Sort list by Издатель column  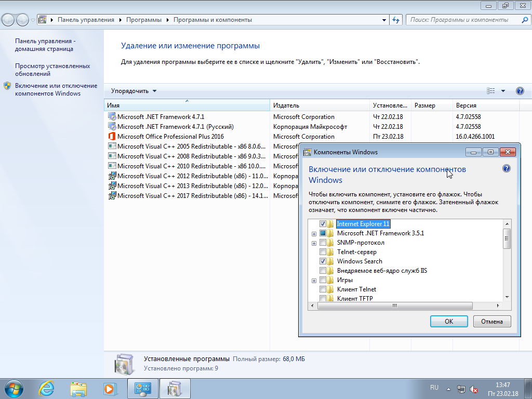pos(320,105)
